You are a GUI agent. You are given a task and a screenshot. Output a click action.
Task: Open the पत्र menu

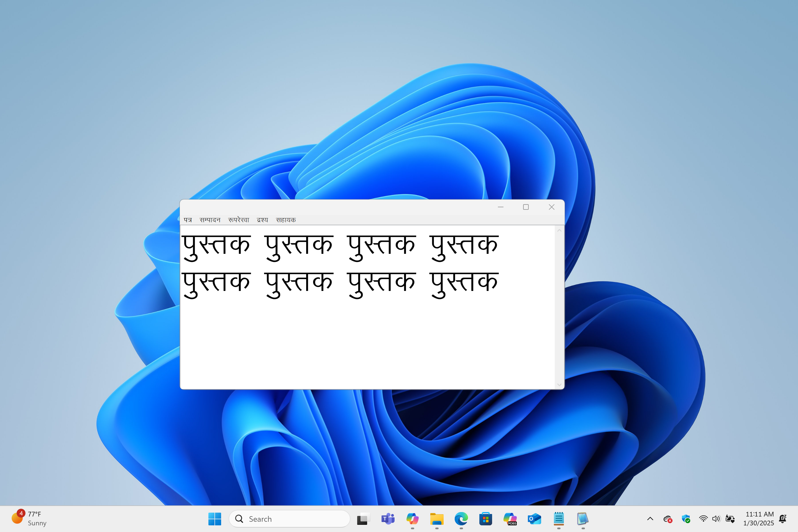click(x=188, y=220)
